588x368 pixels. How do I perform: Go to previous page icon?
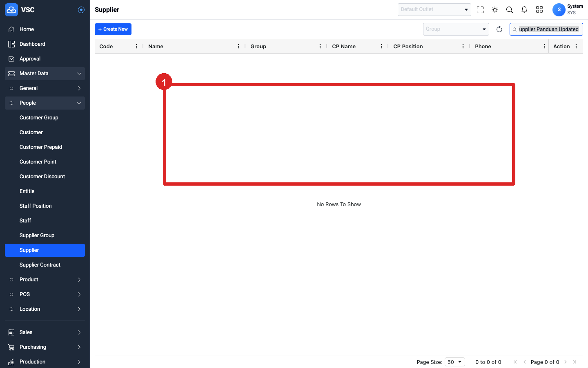coord(525,362)
